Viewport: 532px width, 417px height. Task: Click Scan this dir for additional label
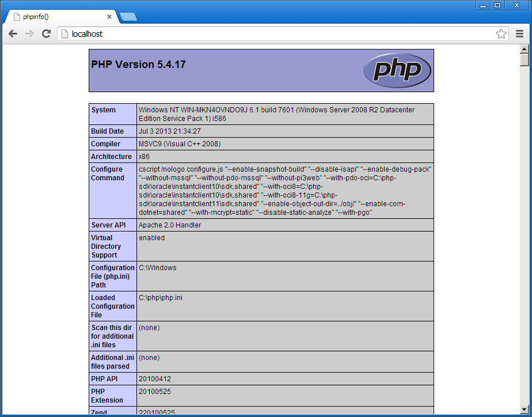pyautogui.click(x=112, y=336)
